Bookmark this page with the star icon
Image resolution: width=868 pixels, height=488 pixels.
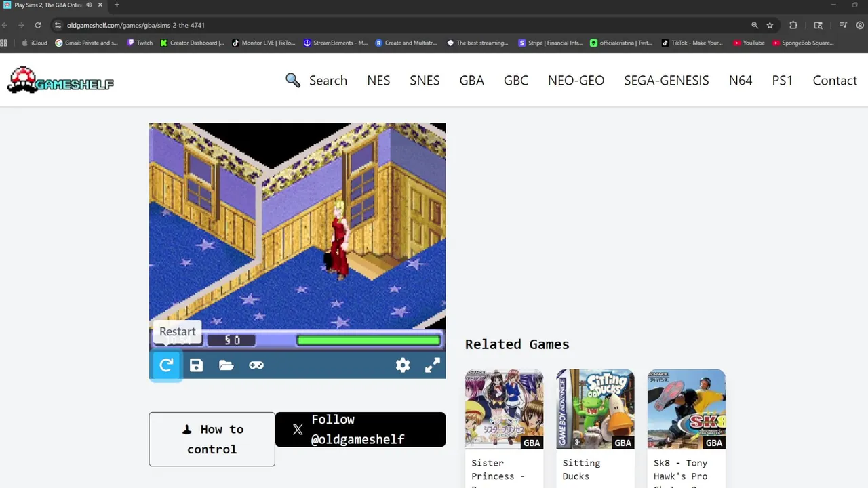[770, 25]
